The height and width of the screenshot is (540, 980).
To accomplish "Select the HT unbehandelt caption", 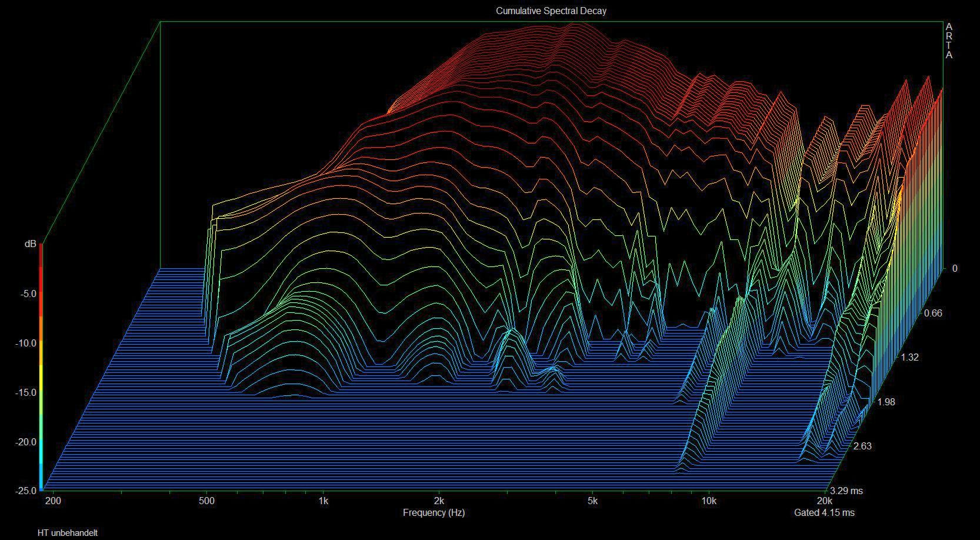I will pos(67,533).
